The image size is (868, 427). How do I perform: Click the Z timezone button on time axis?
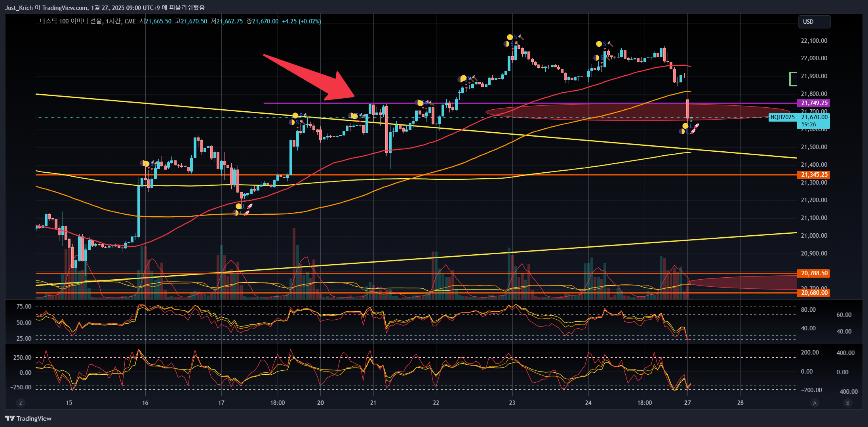21,403
